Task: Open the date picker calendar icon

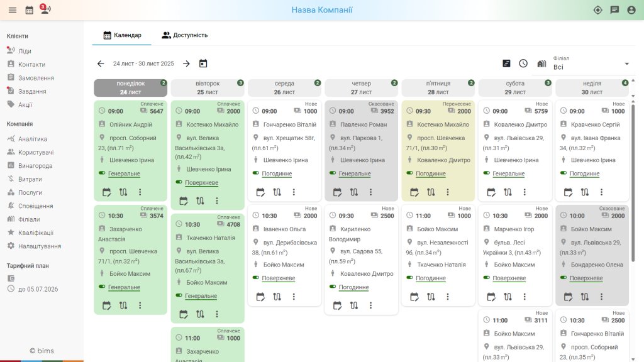Action: coord(203,63)
